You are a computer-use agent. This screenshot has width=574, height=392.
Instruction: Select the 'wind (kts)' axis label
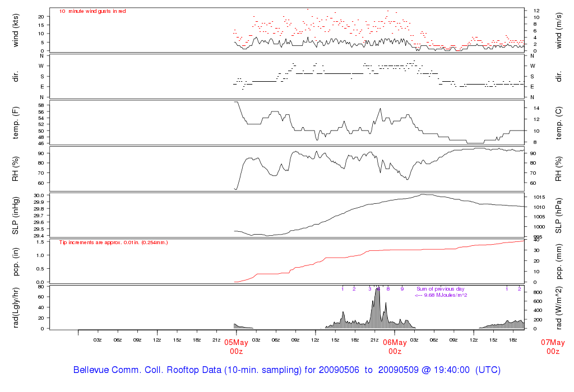click(15, 30)
